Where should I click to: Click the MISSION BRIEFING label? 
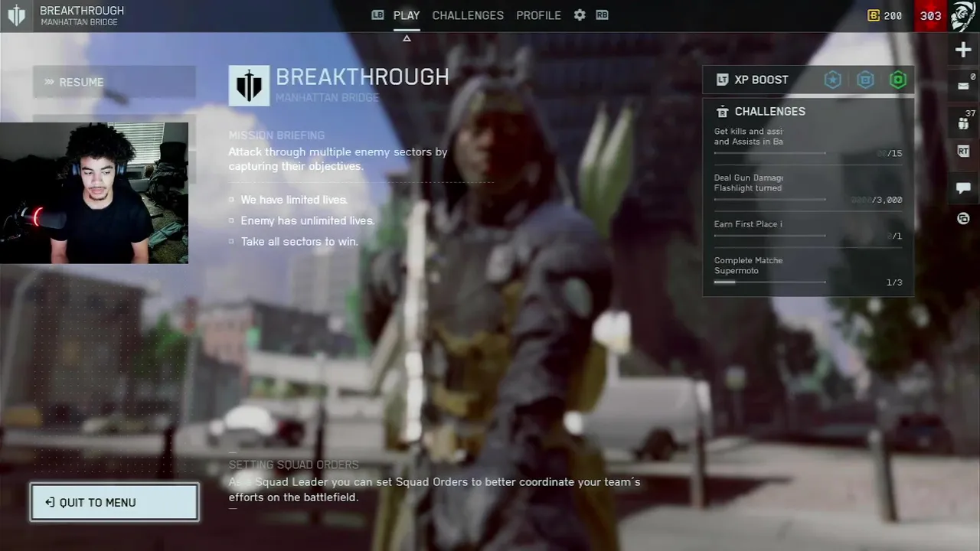(x=276, y=135)
